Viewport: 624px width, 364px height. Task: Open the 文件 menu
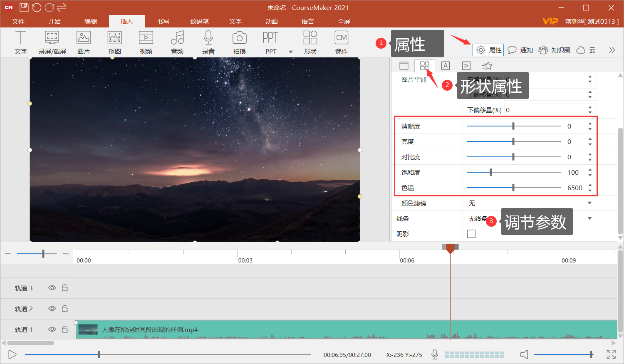coord(18,21)
